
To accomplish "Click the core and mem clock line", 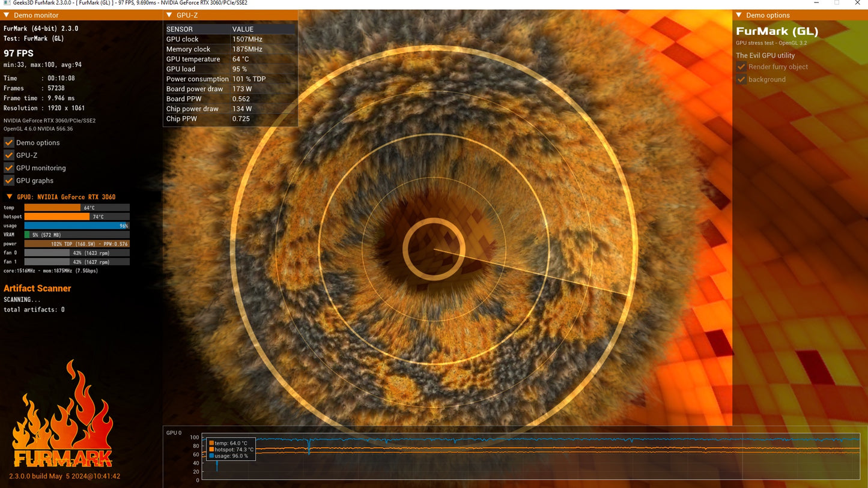I will pyautogui.click(x=51, y=271).
